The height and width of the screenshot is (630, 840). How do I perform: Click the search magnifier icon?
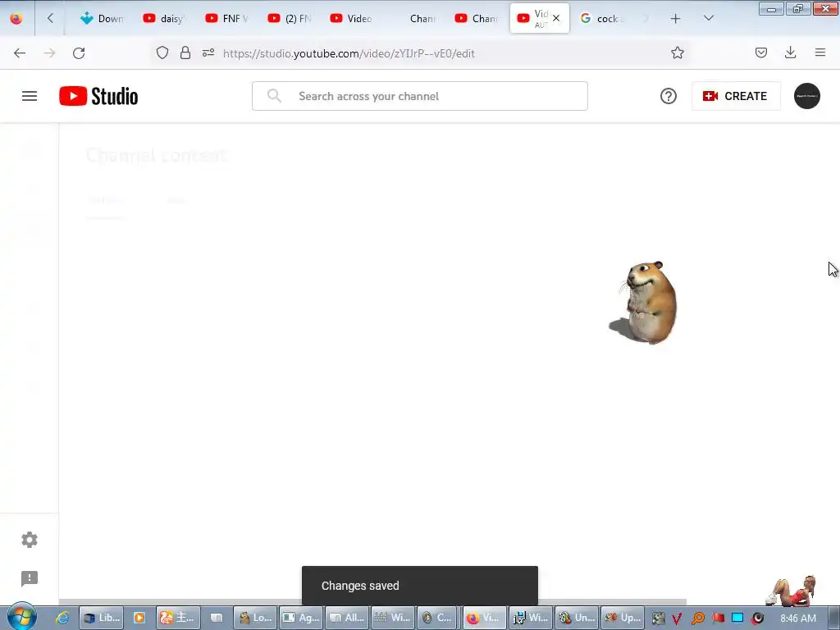(274, 97)
